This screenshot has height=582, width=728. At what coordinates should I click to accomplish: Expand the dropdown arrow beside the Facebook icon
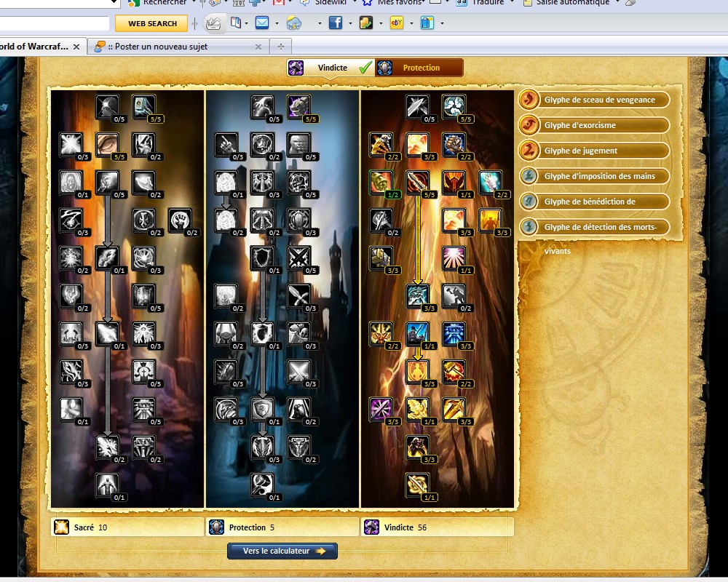[350, 23]
